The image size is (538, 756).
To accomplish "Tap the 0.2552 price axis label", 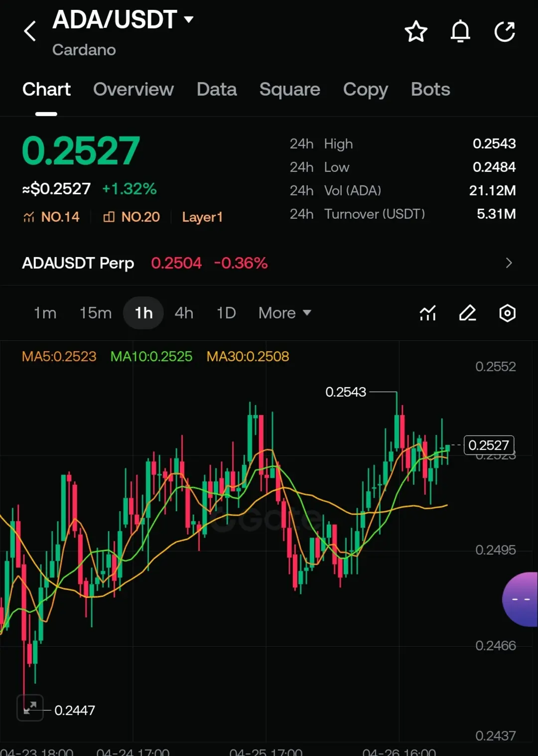I will pyautogui.click(x=496, y=367).
